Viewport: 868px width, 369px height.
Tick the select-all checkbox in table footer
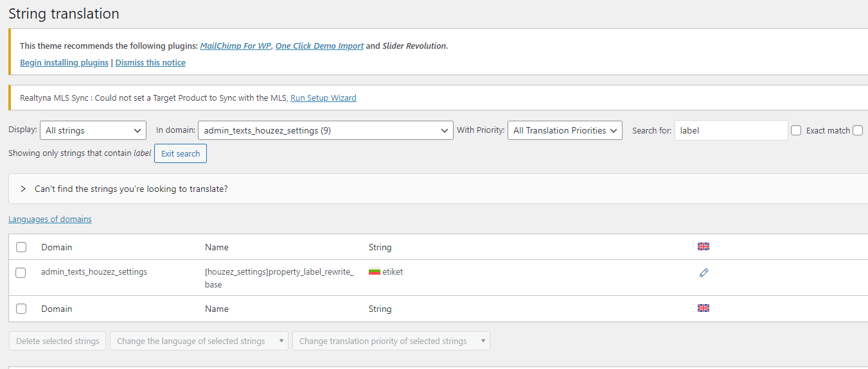(x=21, y=309)
